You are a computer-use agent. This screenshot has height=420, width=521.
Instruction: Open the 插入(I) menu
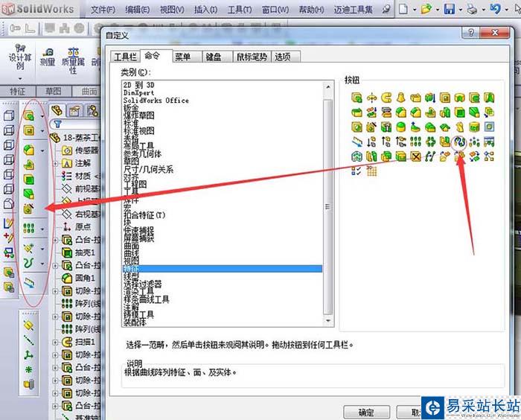click(205, 10)
